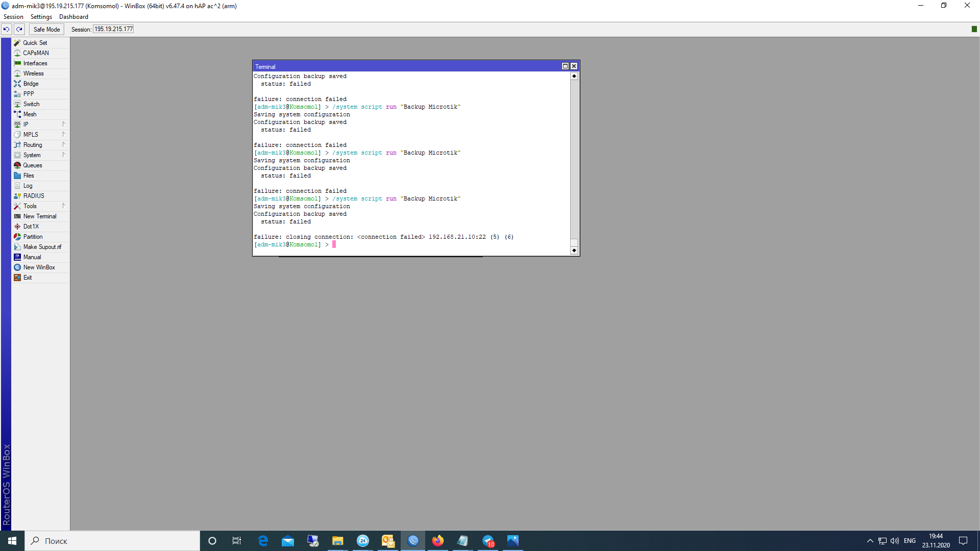Click Terminal scrollbar up arrow
980x551 pixels.
pyautogui.click(x=574, y=76)
